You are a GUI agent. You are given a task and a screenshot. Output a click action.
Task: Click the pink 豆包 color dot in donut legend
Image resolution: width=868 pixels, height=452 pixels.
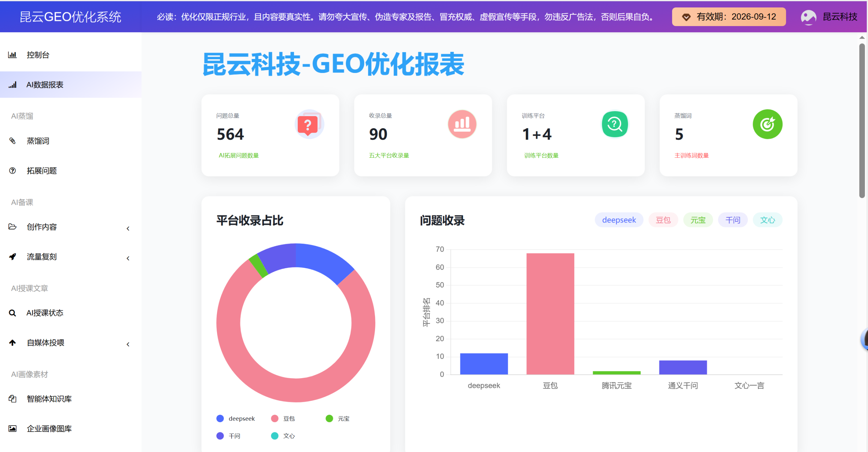coord(275,418)
